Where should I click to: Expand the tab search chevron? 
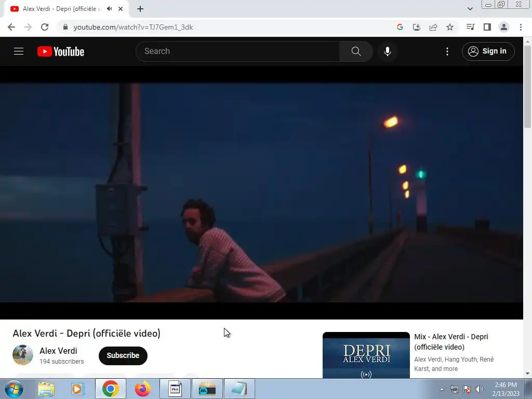[x=470, y=9]
